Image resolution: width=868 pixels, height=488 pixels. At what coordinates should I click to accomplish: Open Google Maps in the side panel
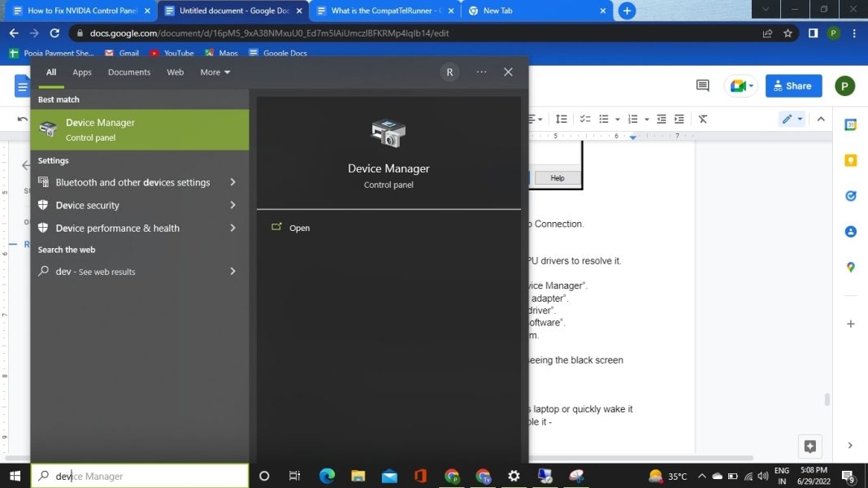point(851,267)
